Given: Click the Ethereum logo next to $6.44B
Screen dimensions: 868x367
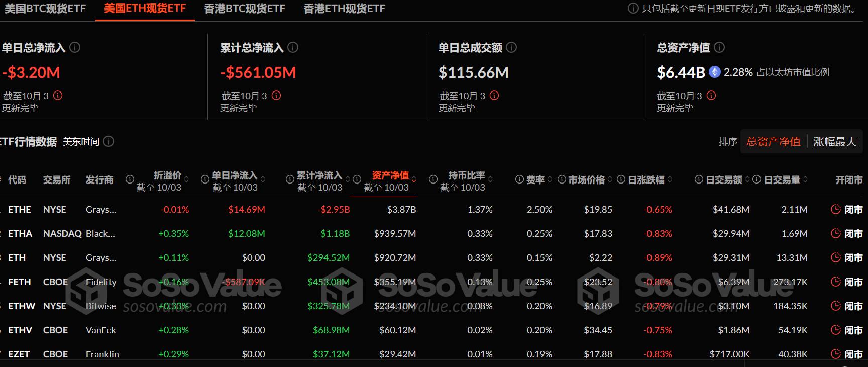Looking at the screenshot, I should pyautogui.click(x=714, y=72).
